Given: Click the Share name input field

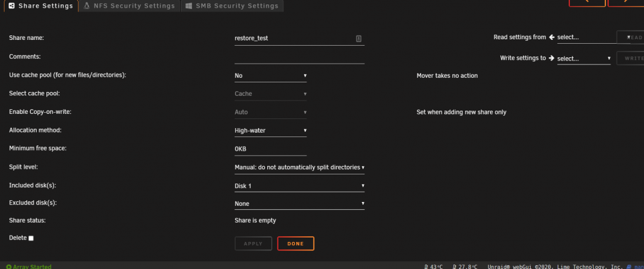Looking at the screenshot, I should click(299, 38).
